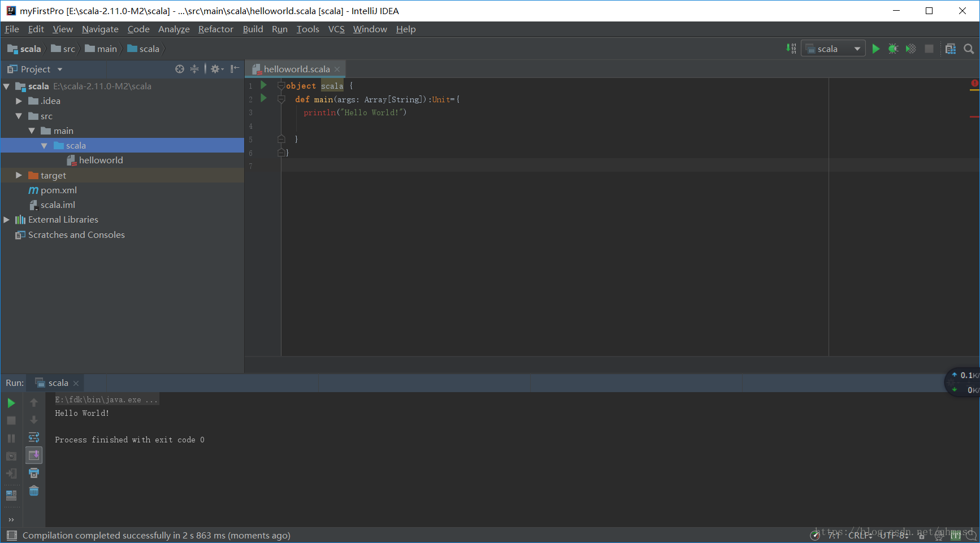Open Project Structure from the toolbar

951,49
